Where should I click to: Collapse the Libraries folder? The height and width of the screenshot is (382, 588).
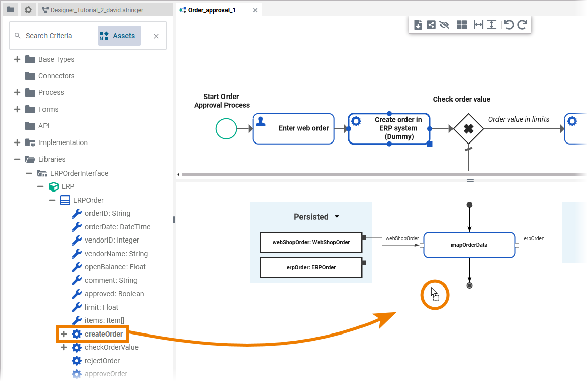17,159
